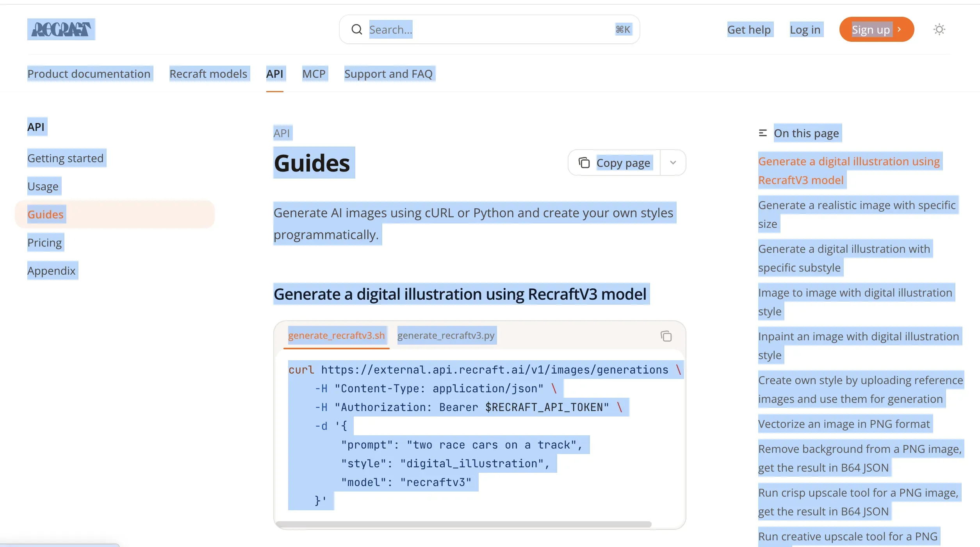
Task: Select Guides in the sidebar
Action: click(x=115, y=215)
